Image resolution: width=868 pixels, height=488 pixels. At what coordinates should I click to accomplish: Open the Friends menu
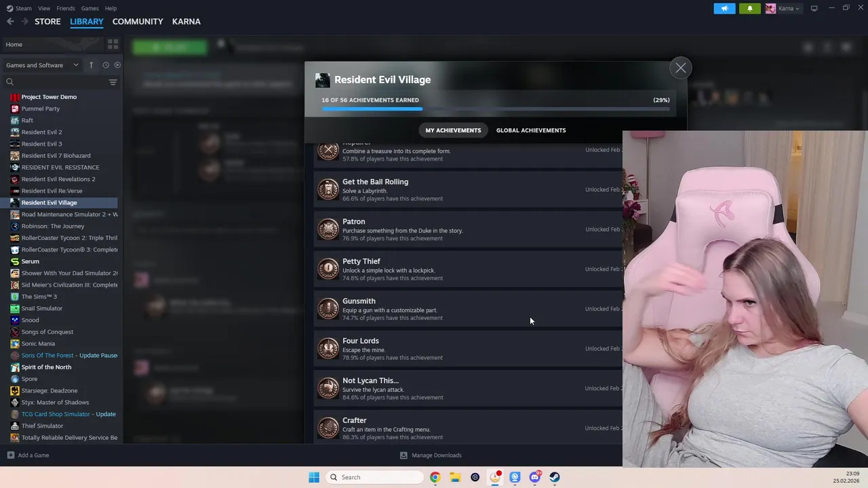[66, 8]
